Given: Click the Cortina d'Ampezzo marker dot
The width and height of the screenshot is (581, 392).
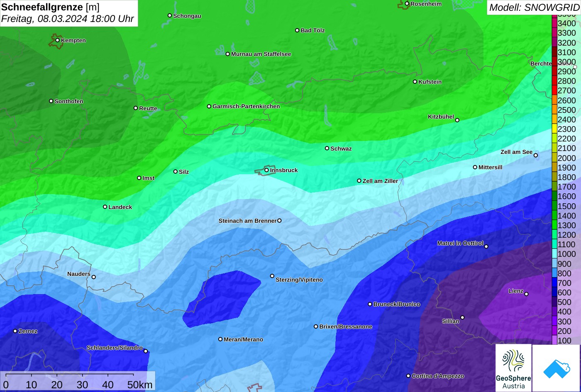Looking at the screenshot, I should (x=408, y=376).
